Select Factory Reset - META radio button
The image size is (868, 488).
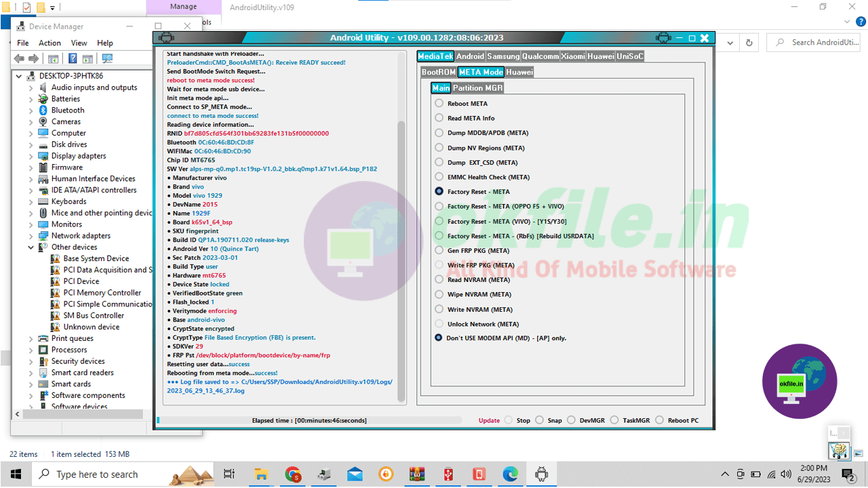point(439,192)
